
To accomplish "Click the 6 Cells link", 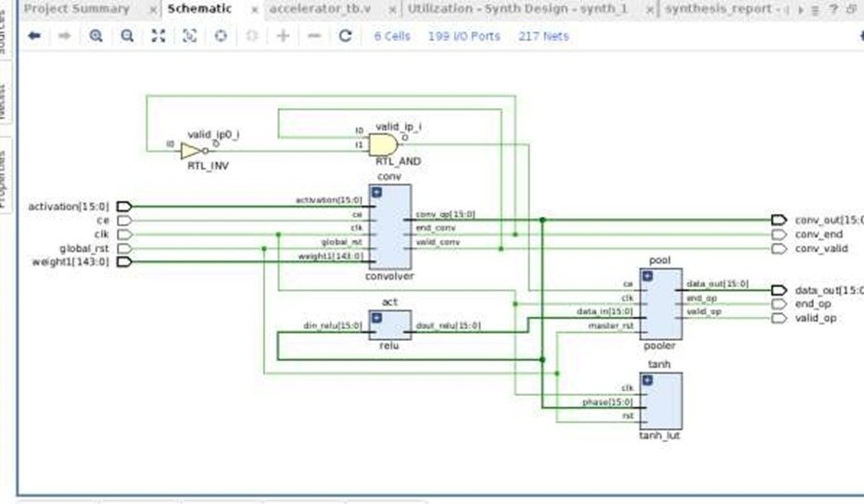I will pos(392,36).
